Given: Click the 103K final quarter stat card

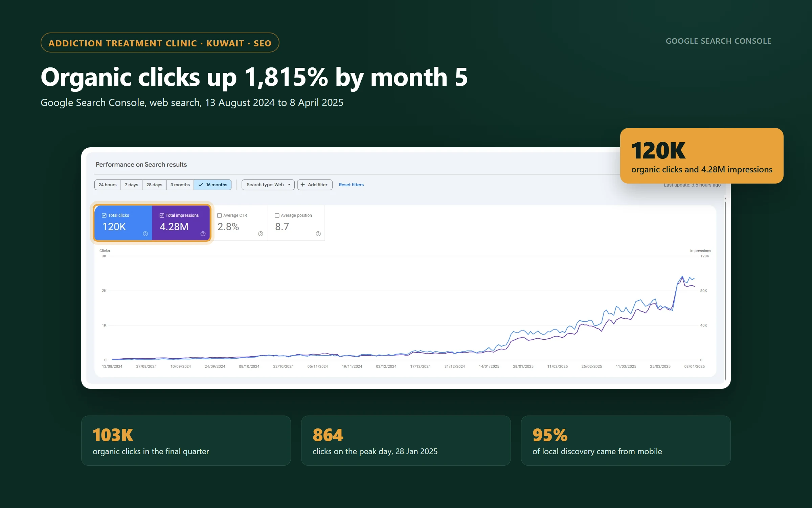Looking at the screenshot, I should pyautogui.click(x=186, y=441).
